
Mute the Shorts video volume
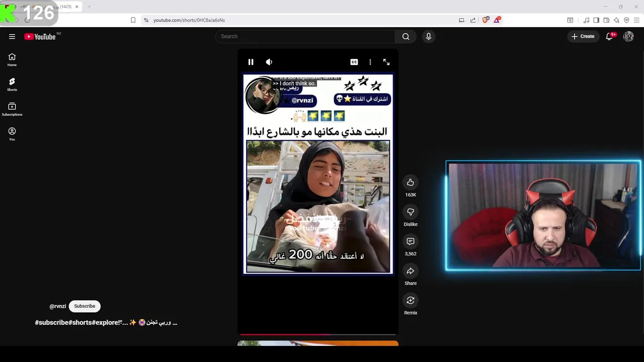[269, 62]
